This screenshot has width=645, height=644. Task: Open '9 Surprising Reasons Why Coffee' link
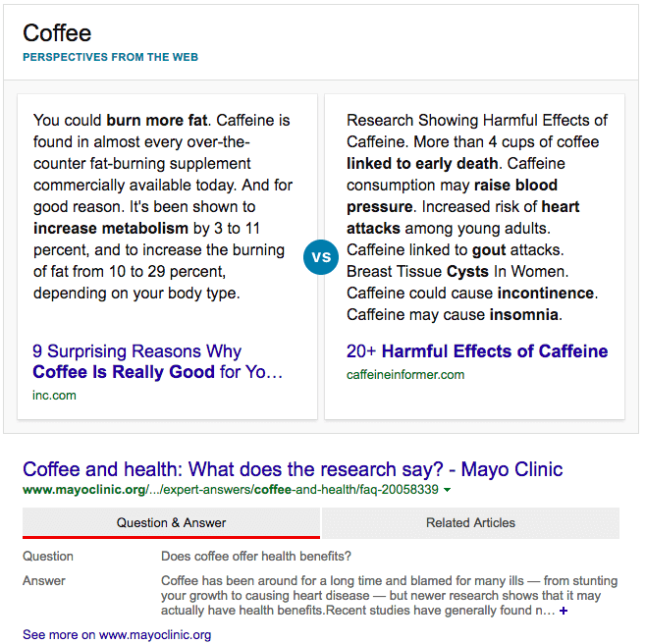[x=157, y=361]
